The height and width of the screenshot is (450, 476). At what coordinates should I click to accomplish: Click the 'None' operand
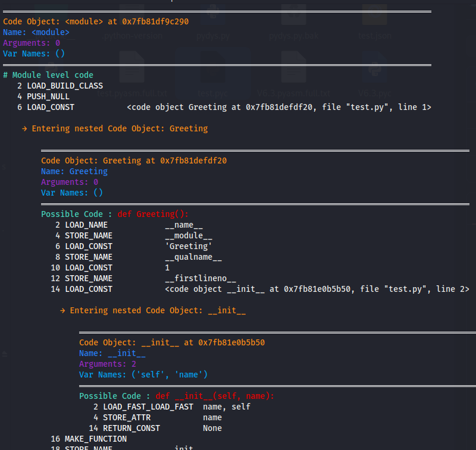point(212,428)
